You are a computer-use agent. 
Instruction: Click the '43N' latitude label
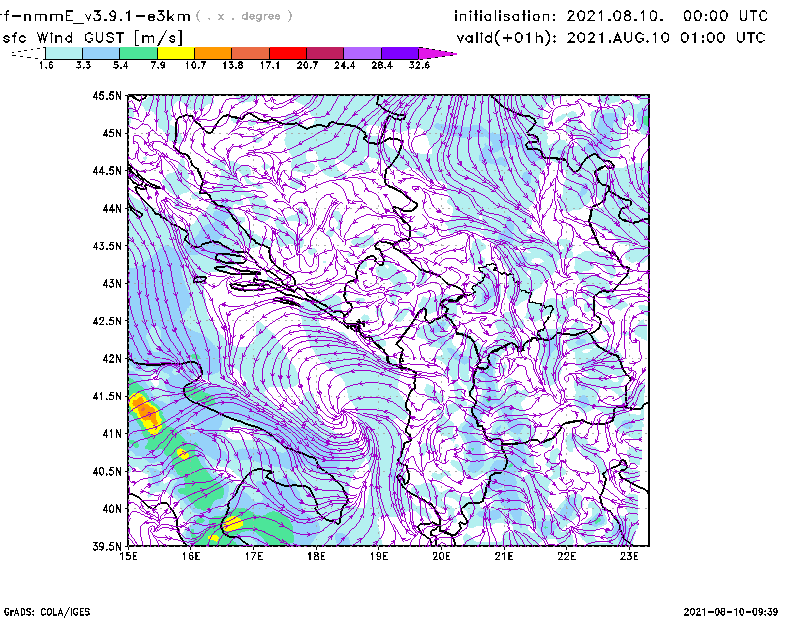112,283
